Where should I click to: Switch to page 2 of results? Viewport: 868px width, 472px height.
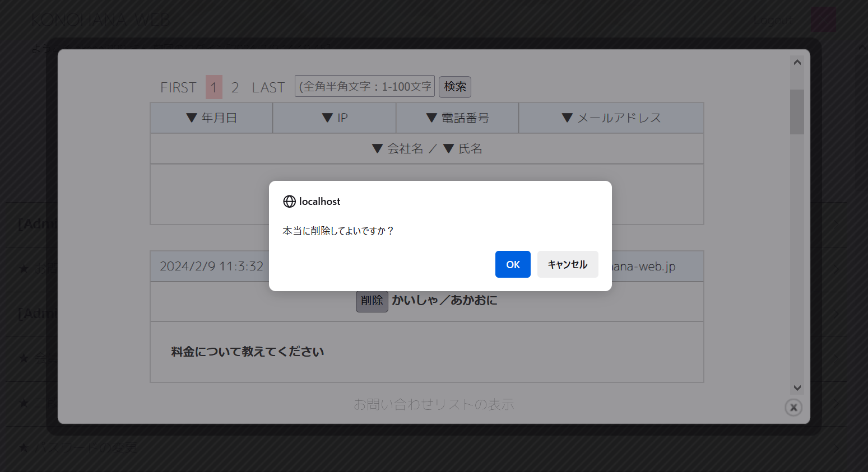235,87
